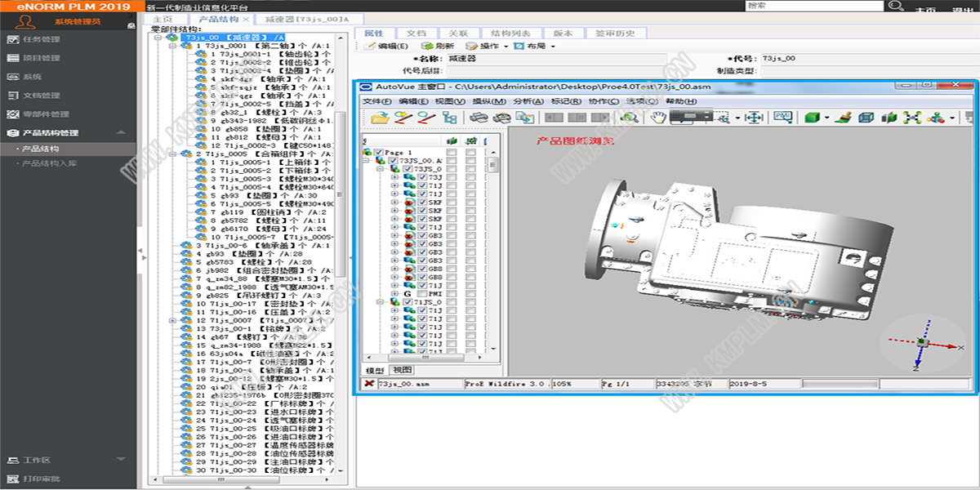Collapse the 73js_0001 第二轴 node
The width and height of the screenshot is (980, 490).
[x=172, y=47]
